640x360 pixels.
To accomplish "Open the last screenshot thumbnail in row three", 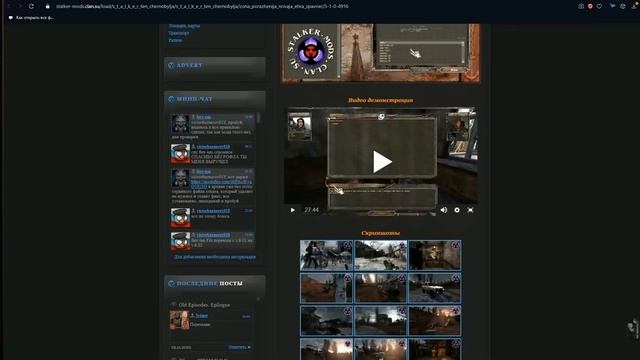I will click(x=435, y=321).
